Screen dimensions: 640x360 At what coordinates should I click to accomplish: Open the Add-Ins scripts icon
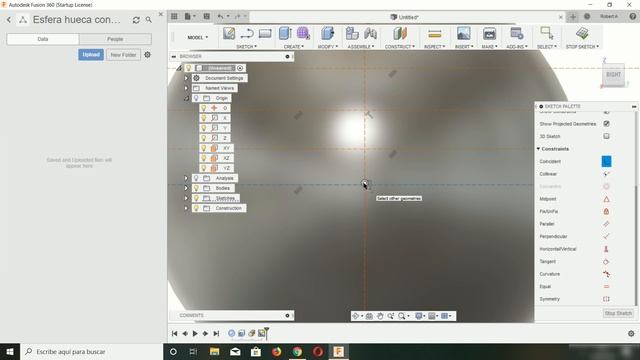517,33
